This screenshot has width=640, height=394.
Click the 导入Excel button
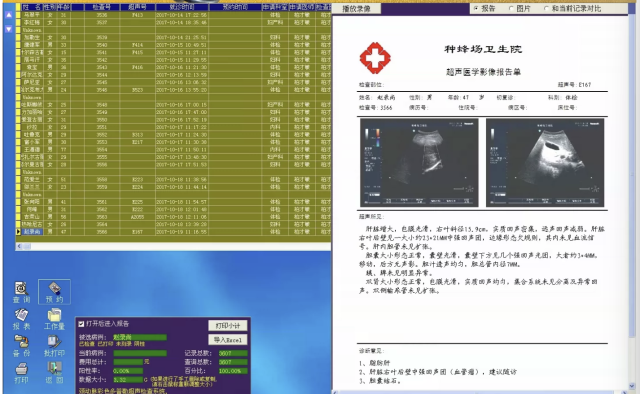click(228, 340)
